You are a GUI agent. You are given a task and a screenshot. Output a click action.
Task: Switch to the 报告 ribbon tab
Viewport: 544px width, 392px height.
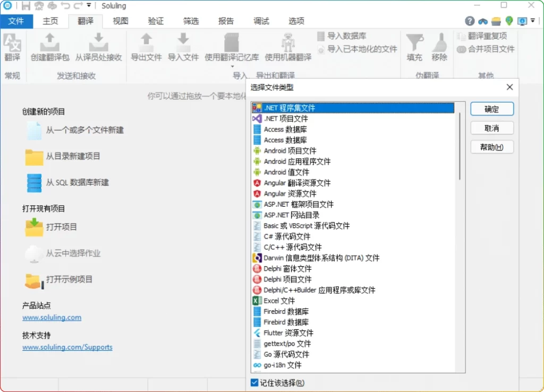pos(226,21)
